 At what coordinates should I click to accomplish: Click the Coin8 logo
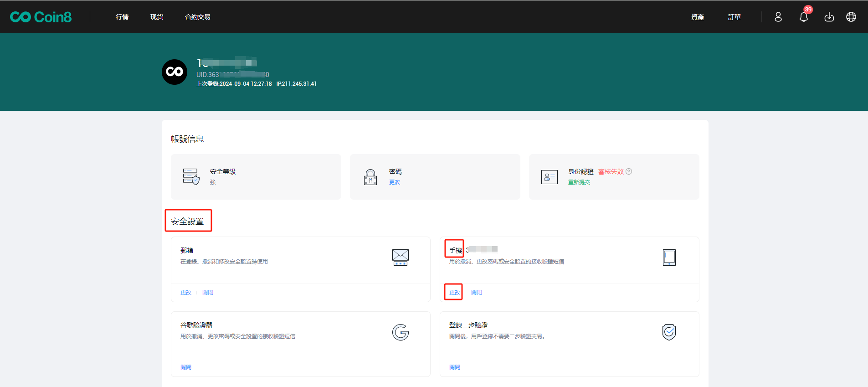click(x=41, y=17)
